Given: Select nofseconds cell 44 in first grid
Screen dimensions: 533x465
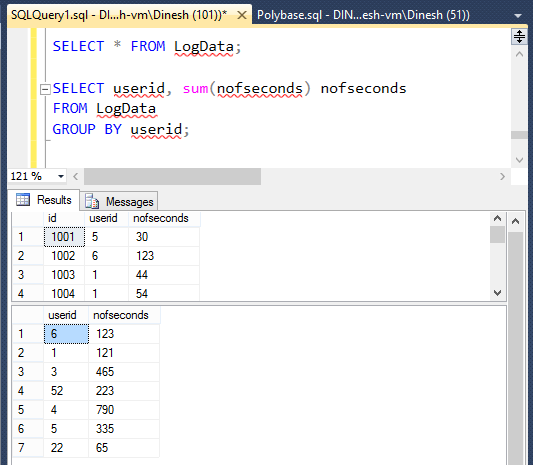Looking at the screenshot, I should [x=164, y=275].
